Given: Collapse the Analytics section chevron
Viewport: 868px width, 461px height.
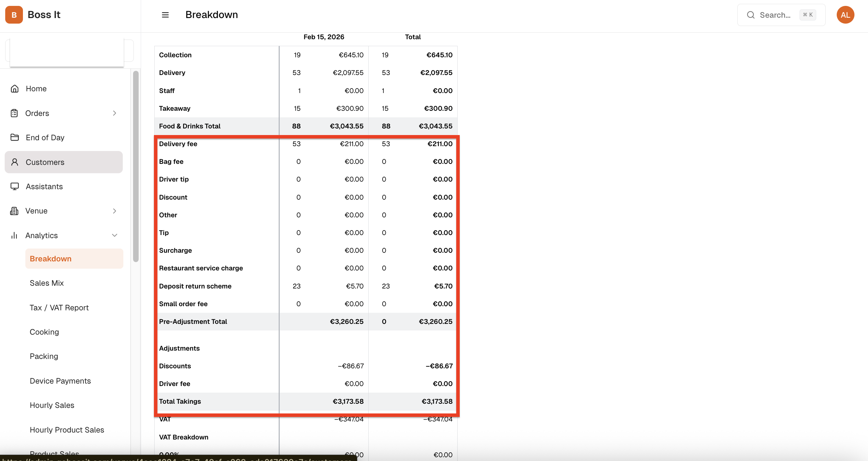Looking at the screenshot, I should tap(115, 235).
